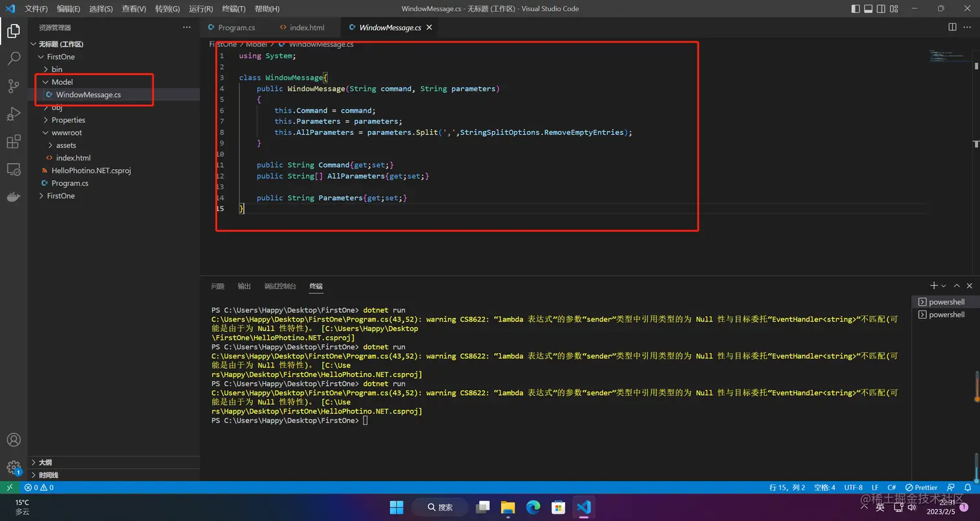Open the Explorer view in activity bar
Image resolution: width=980 pixels, height=521 pixels.
(x=14, y=30)
